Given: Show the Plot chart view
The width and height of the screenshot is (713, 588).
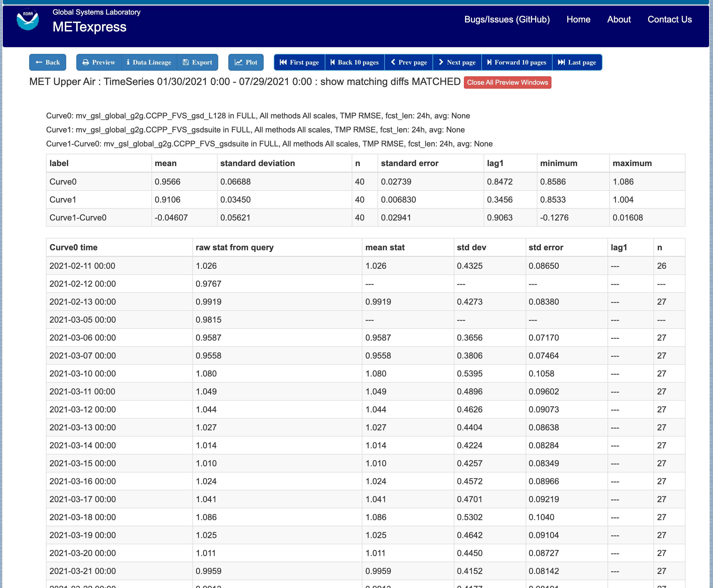Looking at the screenshot, I should coord(246,62).
